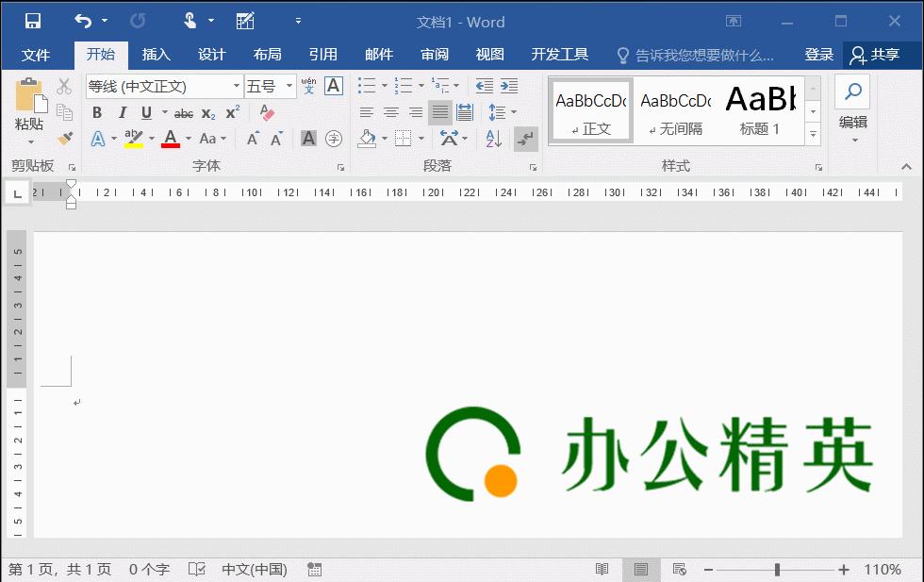The height and width of the screenshot is (582, 924).
Task: Sort text using the sort icon
Action: click(491, 139)
